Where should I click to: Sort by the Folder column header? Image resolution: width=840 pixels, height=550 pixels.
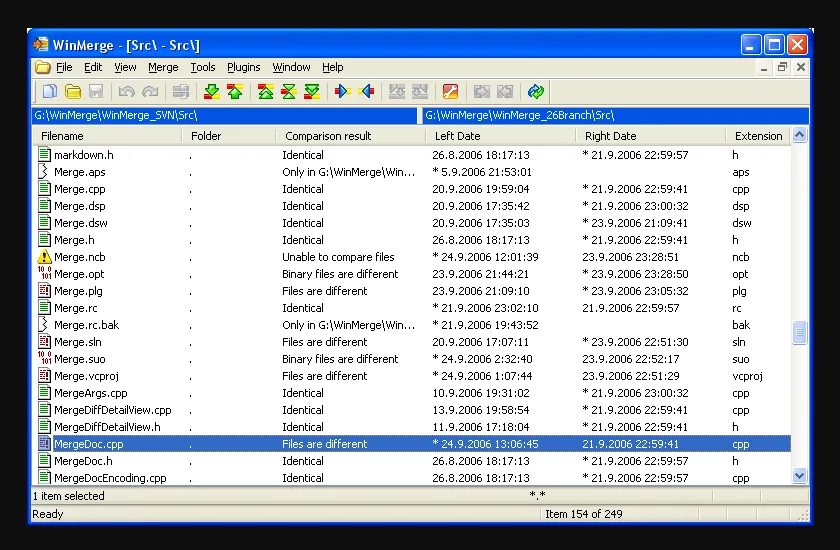coord(229,136)
